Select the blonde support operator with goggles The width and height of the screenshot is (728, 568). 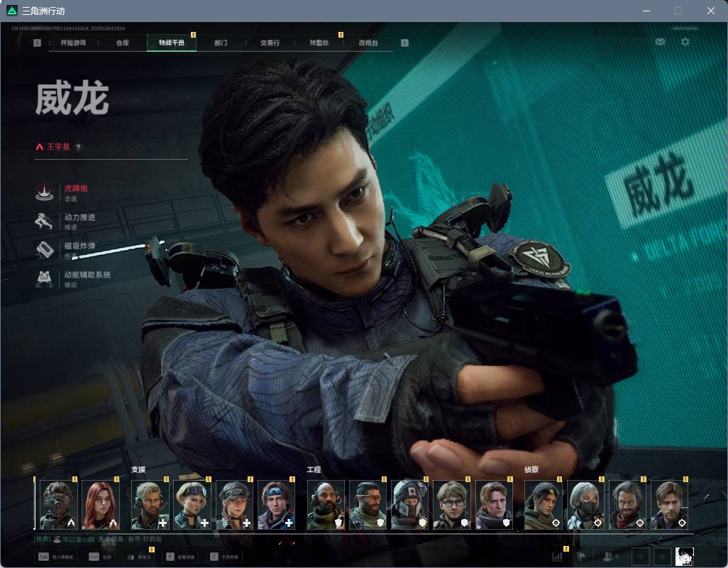192,505
